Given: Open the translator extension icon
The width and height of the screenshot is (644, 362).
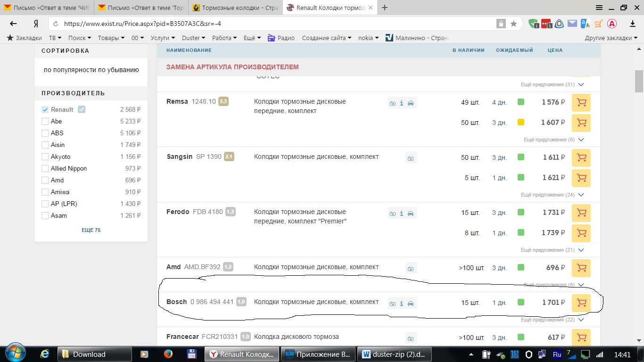Looking at the screenshot, I should click(585, 24).
